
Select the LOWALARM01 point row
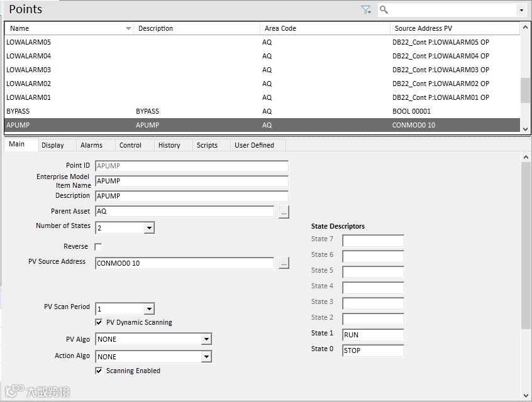pos(262,97)
